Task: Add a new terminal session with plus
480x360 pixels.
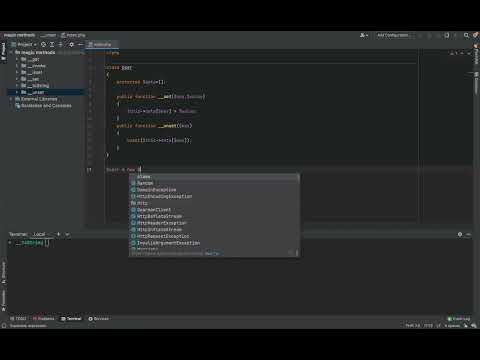Action: (58, 234)
